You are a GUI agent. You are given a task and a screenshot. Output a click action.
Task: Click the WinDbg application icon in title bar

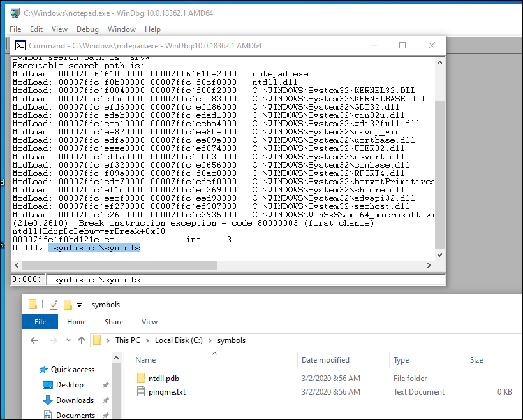(x=15, y=13)
